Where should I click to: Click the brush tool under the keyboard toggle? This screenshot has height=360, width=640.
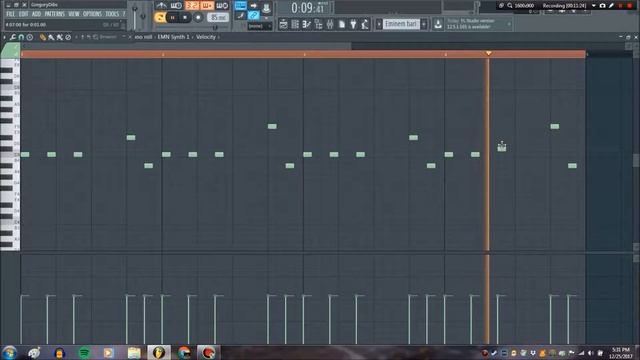(x=240, y=16)
